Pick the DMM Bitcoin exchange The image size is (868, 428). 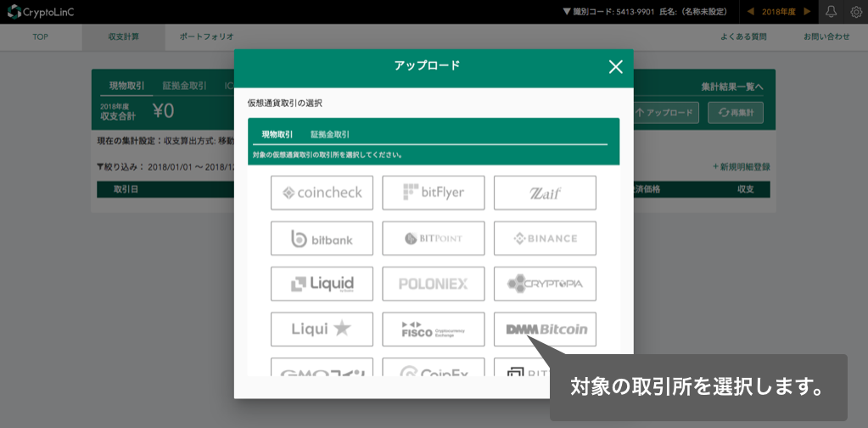545,329
